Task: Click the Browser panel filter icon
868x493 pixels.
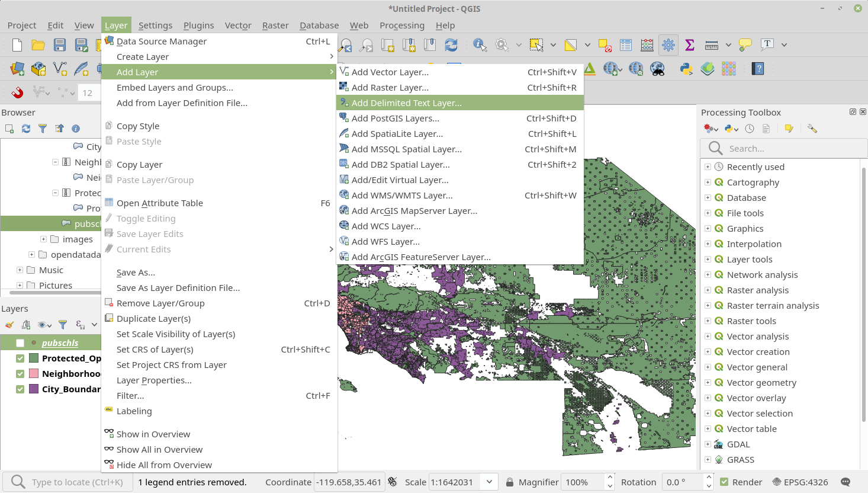Action: (x=43, y=129)
